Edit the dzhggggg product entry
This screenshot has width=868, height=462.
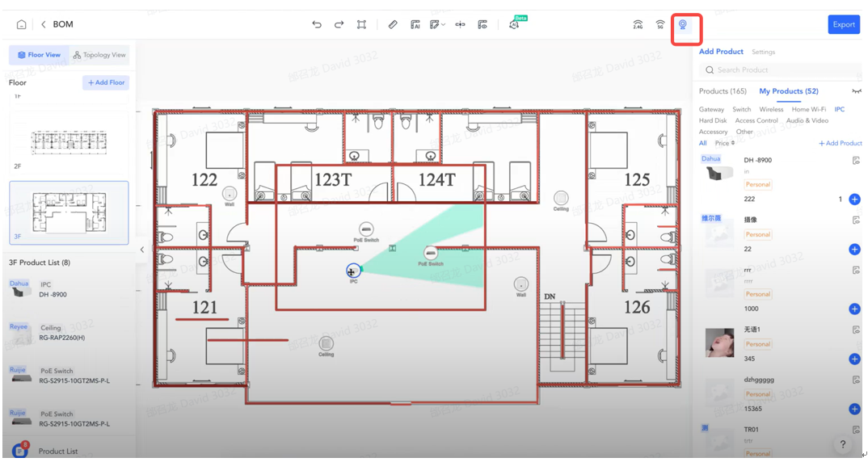(856, 380)
